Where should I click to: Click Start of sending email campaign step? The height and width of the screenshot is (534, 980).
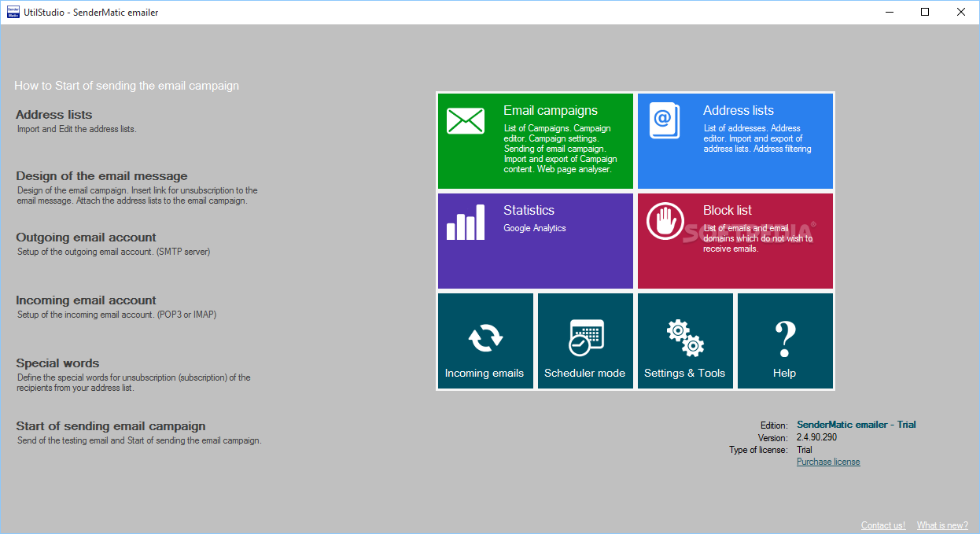coord(111,426)
